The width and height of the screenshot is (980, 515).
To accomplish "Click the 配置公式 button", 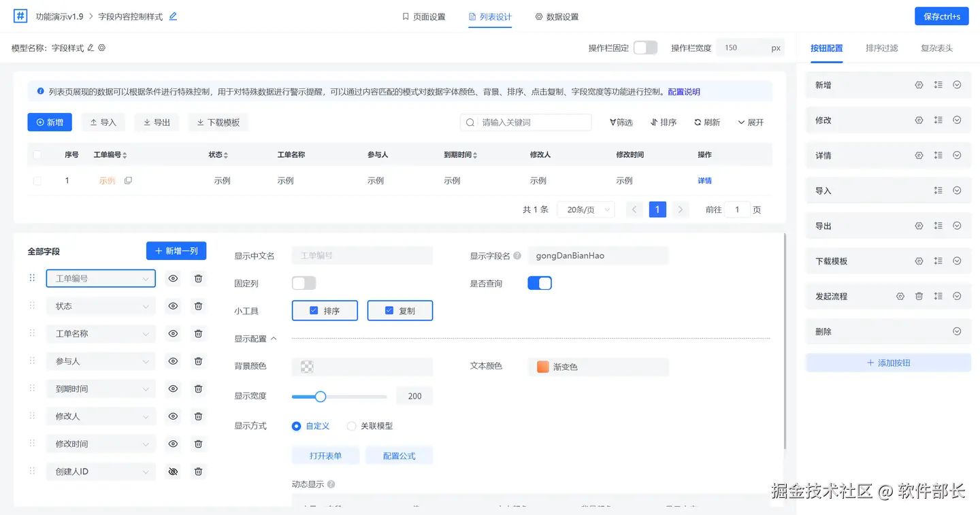I will click(x=399, y=456).
